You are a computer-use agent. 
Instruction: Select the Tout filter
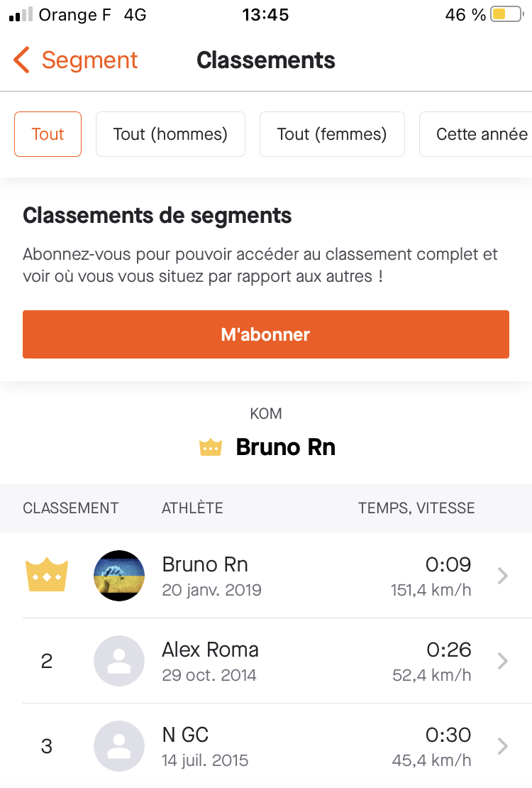[48, 134]
